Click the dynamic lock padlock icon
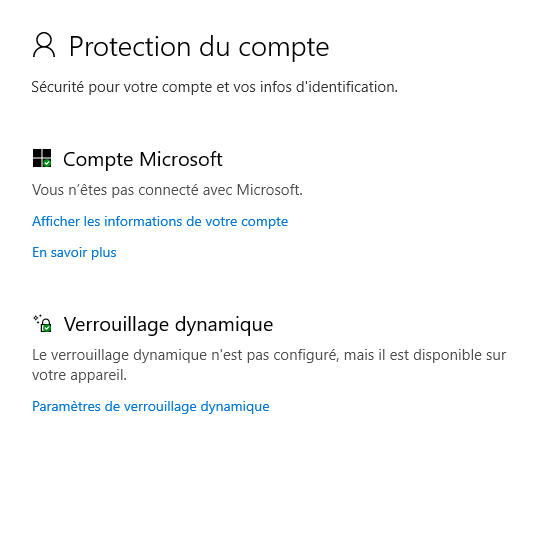Viewport: 534px width, 556px height. pos(43,323)
